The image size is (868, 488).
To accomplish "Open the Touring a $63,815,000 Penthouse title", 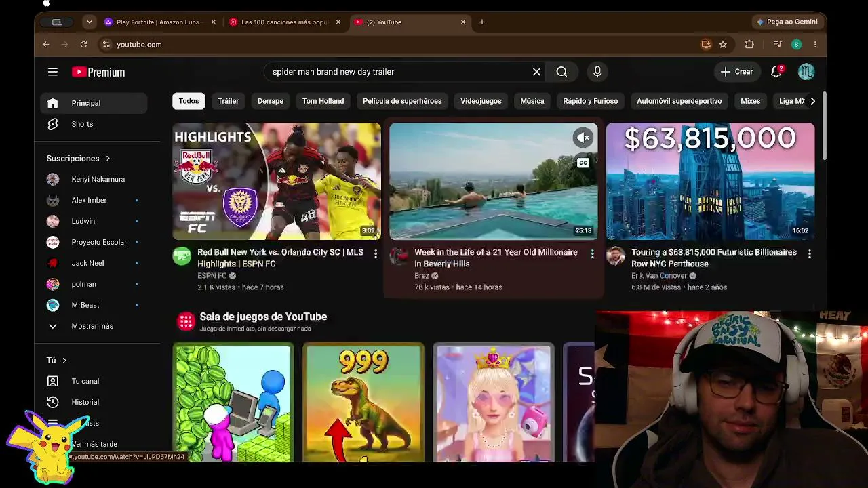I will 714,258.
